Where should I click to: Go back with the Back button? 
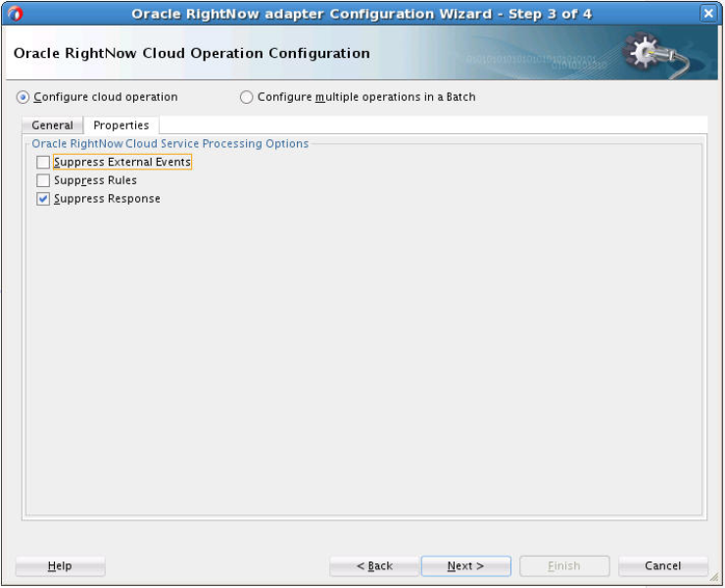[374, 565]
